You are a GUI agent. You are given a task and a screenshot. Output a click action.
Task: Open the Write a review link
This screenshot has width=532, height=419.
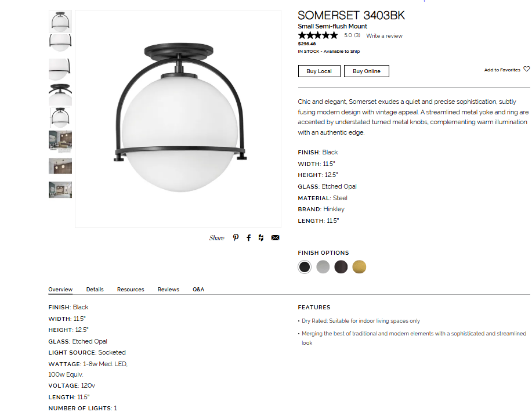click(x=384, y=36)
